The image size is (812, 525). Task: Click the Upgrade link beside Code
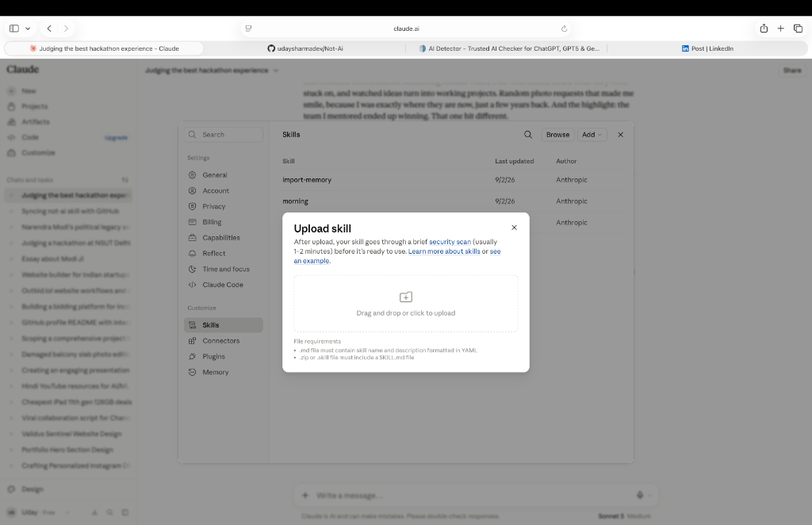tap(116, 138)
